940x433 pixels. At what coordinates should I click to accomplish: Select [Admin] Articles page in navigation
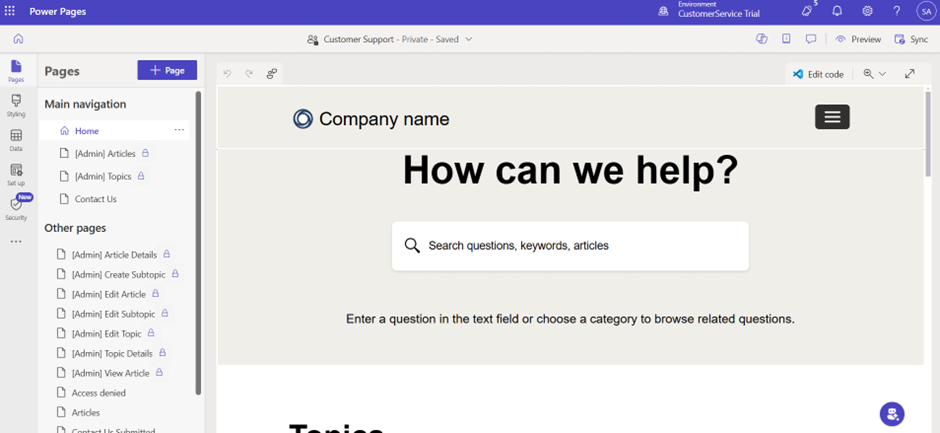[x=104, y=154]
